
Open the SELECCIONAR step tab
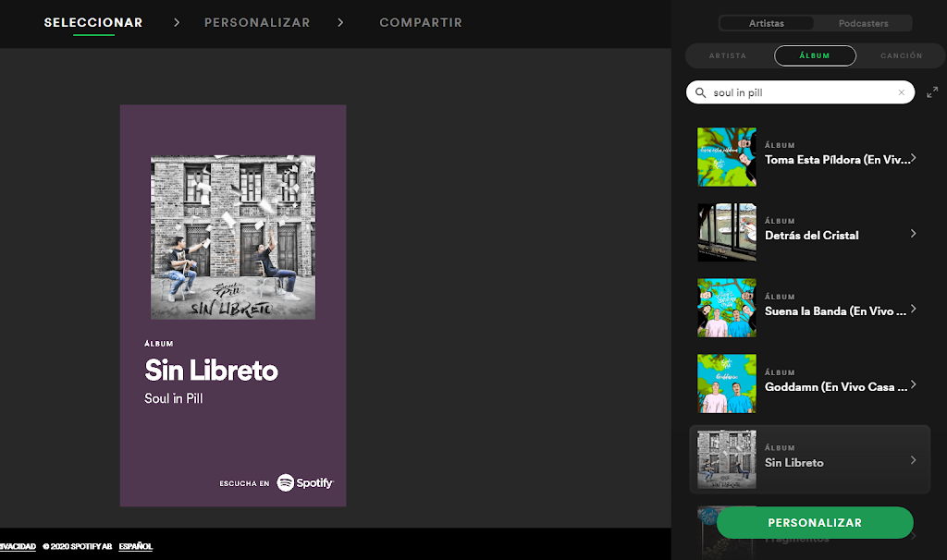[x=93, y=23]
